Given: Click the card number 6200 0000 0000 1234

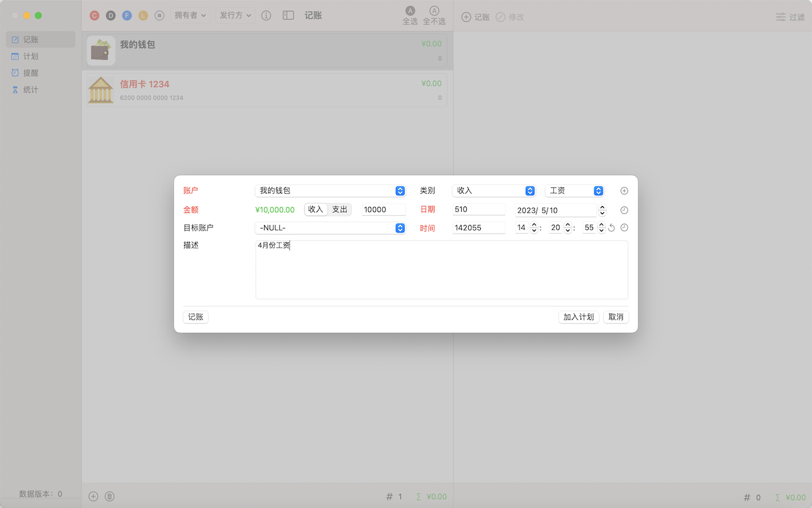Looking at the screenshot, I should point(152,98).
